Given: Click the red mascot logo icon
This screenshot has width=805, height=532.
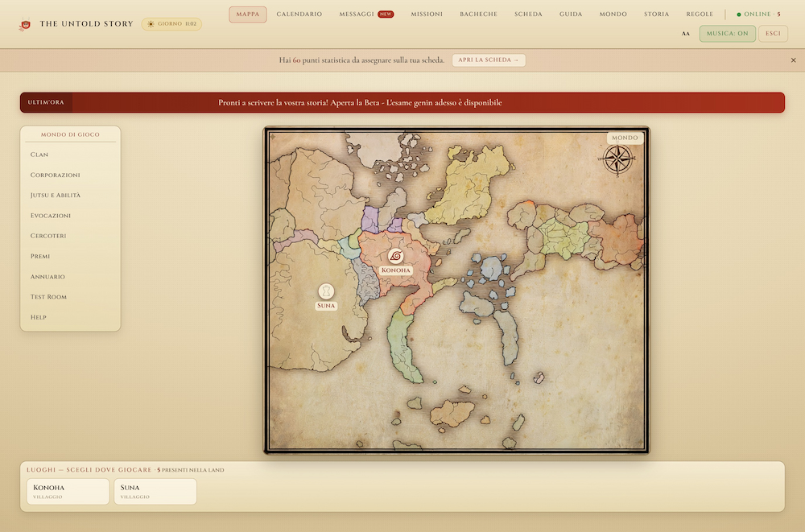Looking at the screenshot, I should click(x=25, y=24).
